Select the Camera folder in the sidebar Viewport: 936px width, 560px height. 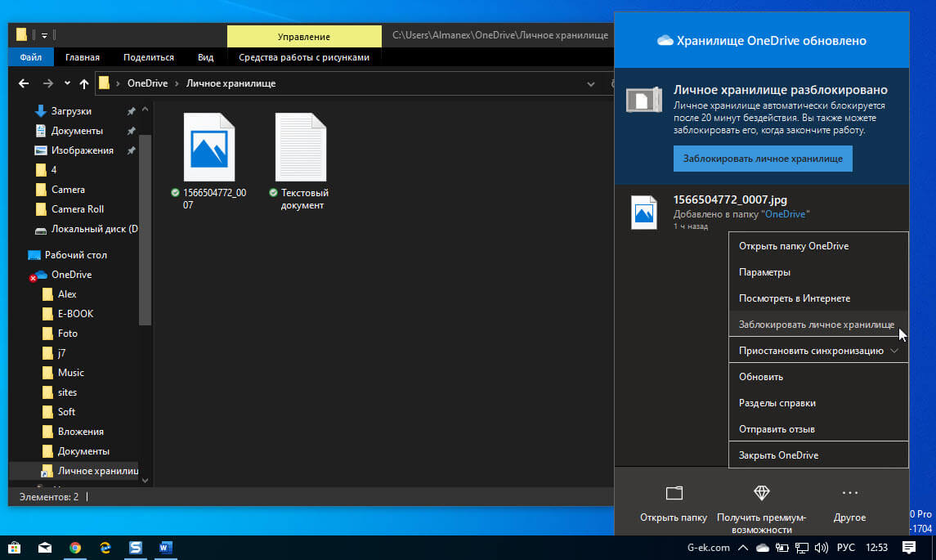[x=68, y=190]
